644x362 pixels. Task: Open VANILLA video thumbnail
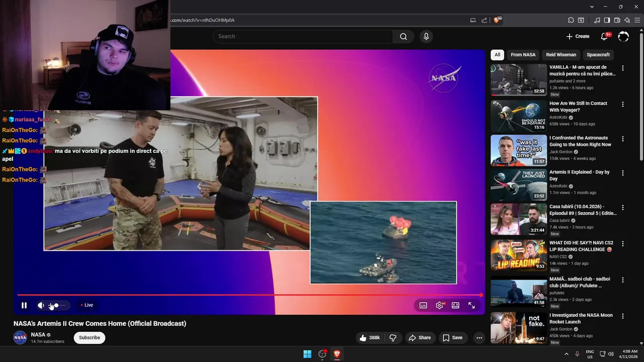click(518, 79)
